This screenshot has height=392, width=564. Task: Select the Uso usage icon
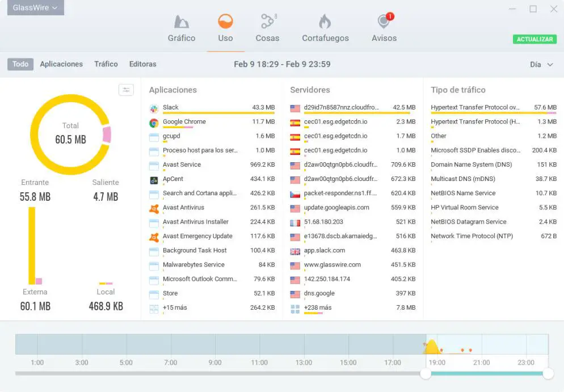pos(225,22)
